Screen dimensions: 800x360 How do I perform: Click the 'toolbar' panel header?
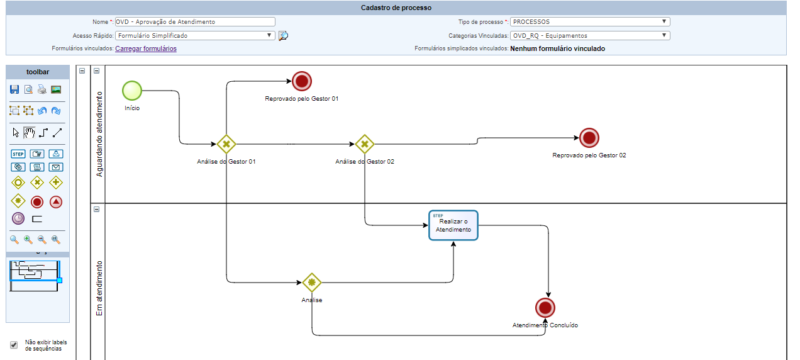click(38, 72)
